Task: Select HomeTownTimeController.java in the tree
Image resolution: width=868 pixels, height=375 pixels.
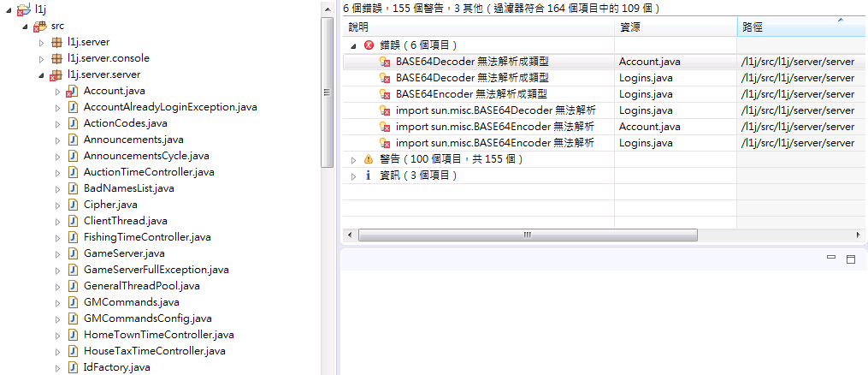Action: tap(158, 335)
